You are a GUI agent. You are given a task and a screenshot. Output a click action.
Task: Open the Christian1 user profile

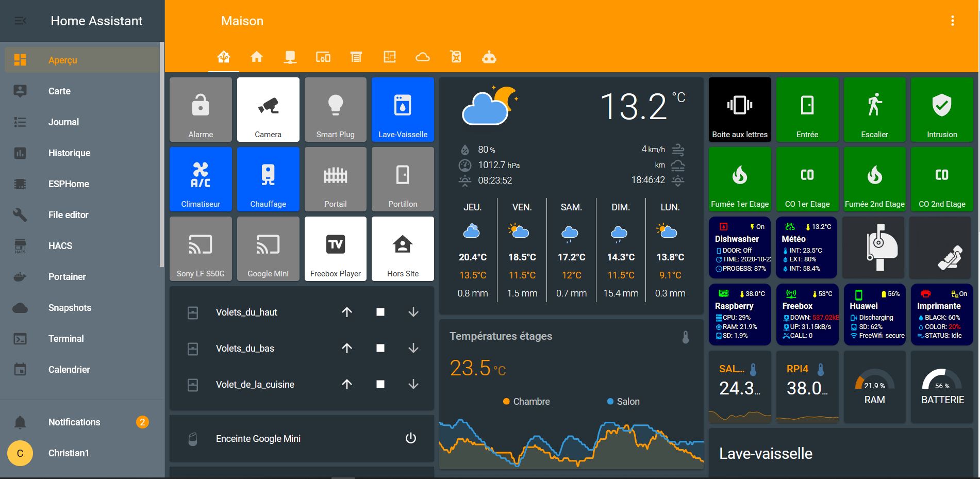click(69, 453)
